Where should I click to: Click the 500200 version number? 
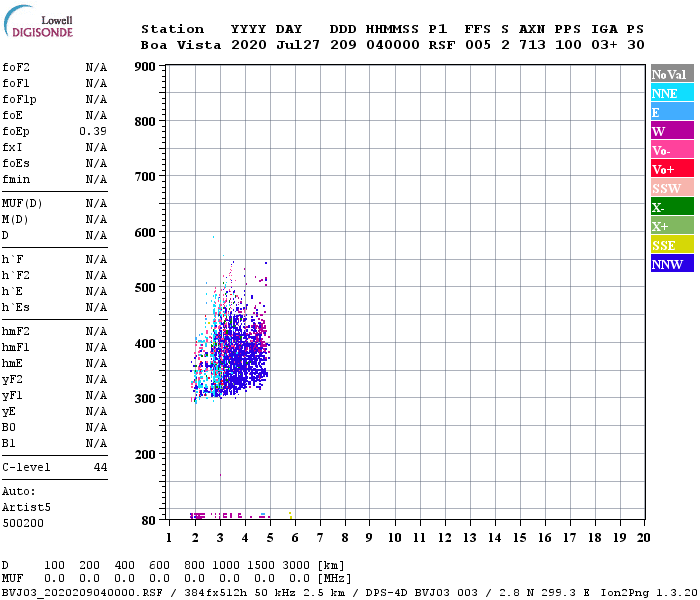click(x=23, y=523)
